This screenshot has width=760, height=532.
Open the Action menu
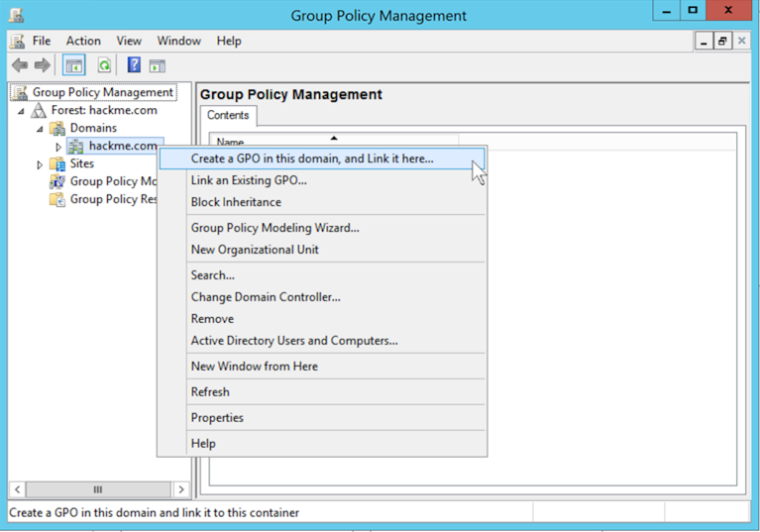coord(83,41)
